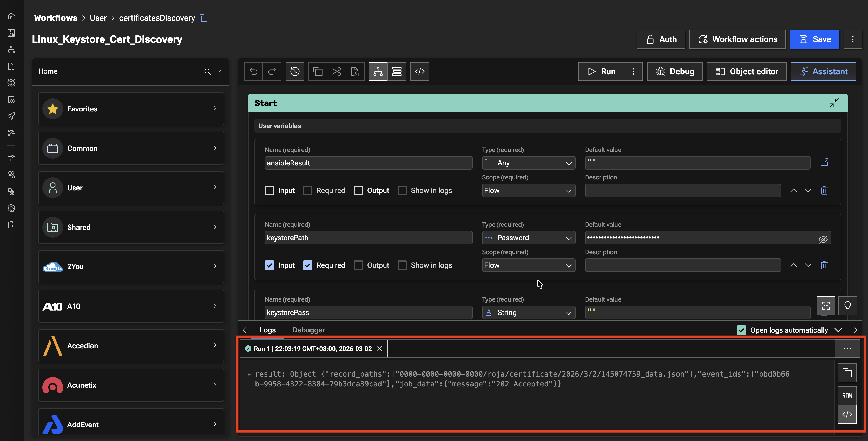
Task: Disable Open logs automatically checkbox
Action: tap(741, 330)
